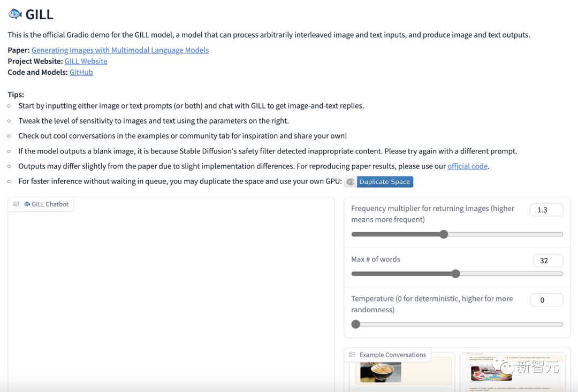Click the Temperature slider handle
Viewport: 578px width, 392px height.
pos(356,324)
